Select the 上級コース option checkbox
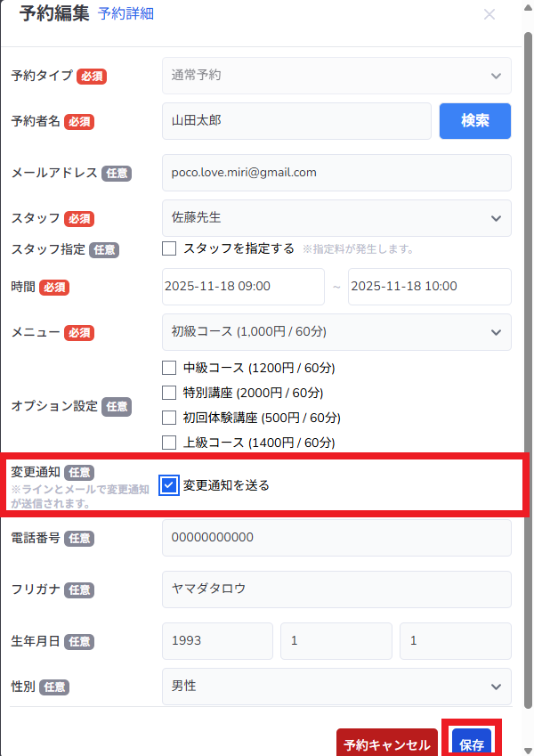 [x=169, y=443]
